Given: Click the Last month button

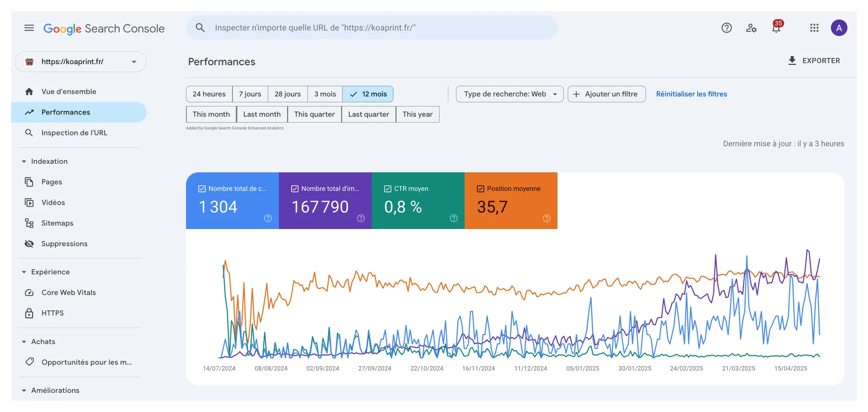Looking at the screenshot, I should coord(262,114).
